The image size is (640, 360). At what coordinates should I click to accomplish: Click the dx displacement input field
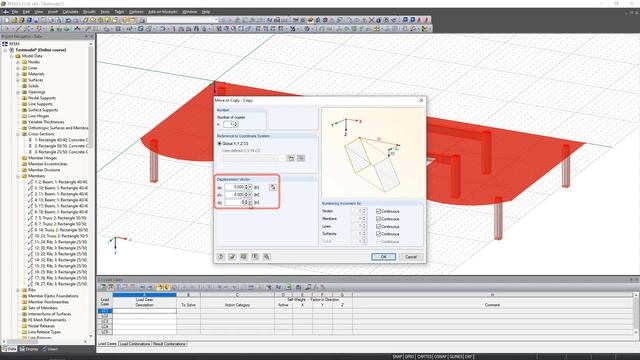pos(236,187)
